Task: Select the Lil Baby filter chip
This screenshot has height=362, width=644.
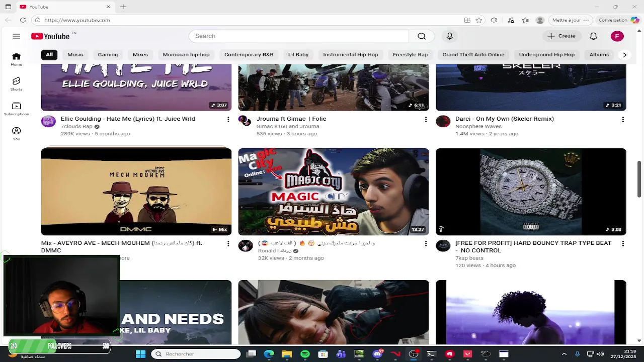Action: click(x=298, y=55)
